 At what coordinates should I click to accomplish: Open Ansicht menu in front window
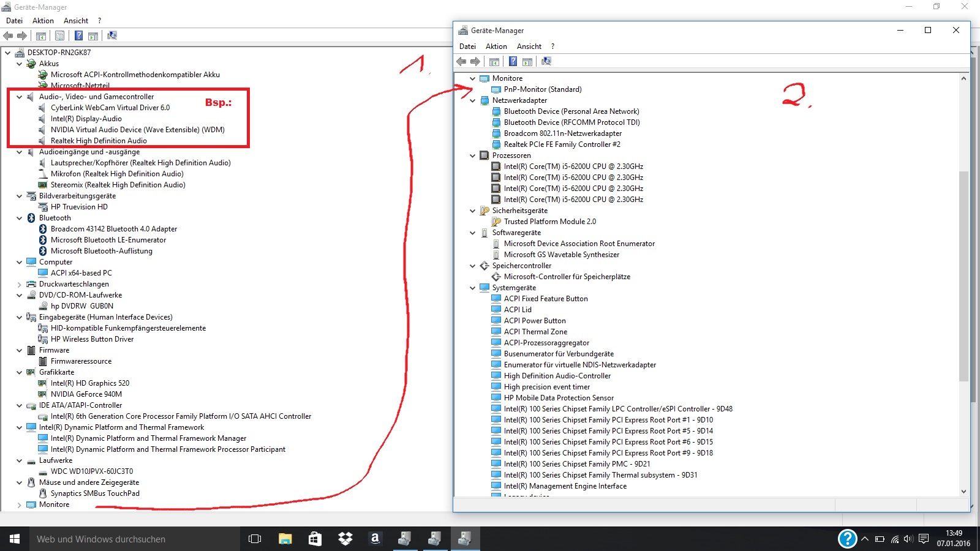[529, 47]
